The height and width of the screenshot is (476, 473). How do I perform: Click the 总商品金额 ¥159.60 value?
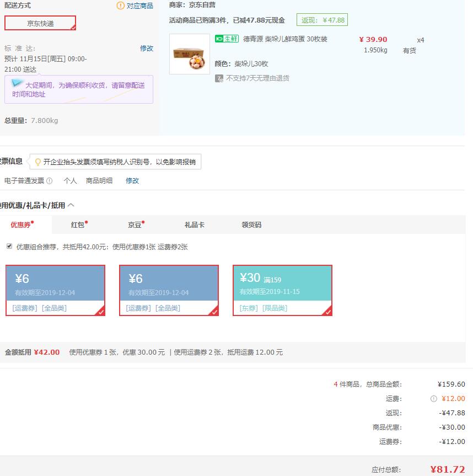coord(451,384)
